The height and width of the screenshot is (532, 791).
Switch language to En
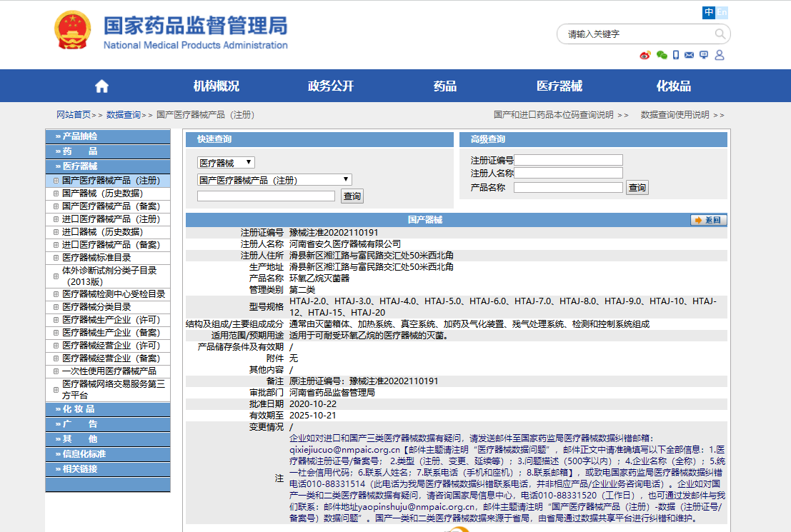[x=722, y=12]
